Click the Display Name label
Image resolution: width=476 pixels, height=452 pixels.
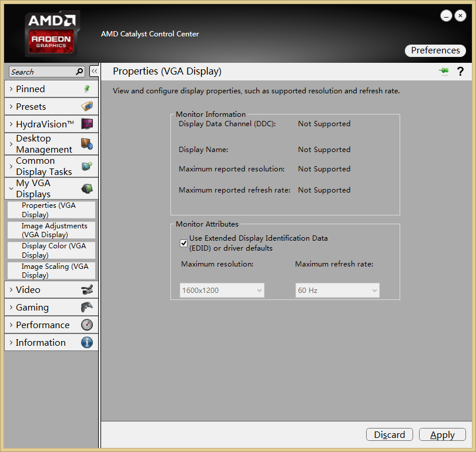pos(203,150)
